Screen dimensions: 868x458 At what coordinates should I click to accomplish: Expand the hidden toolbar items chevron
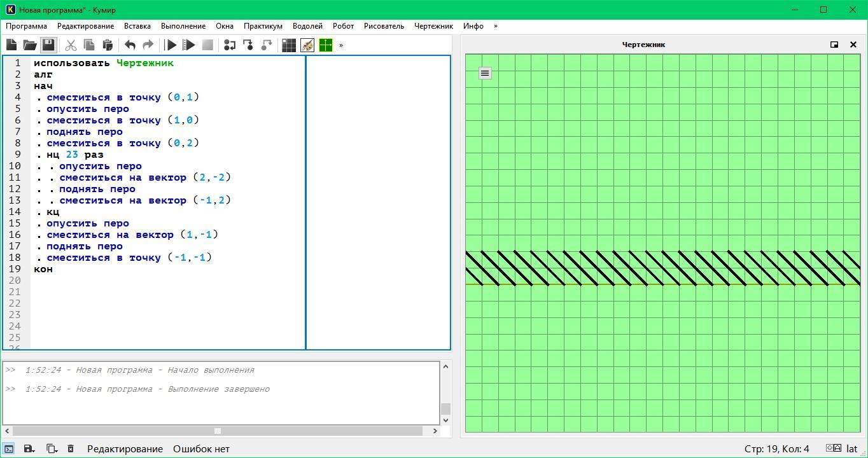[x=341, y=45]
